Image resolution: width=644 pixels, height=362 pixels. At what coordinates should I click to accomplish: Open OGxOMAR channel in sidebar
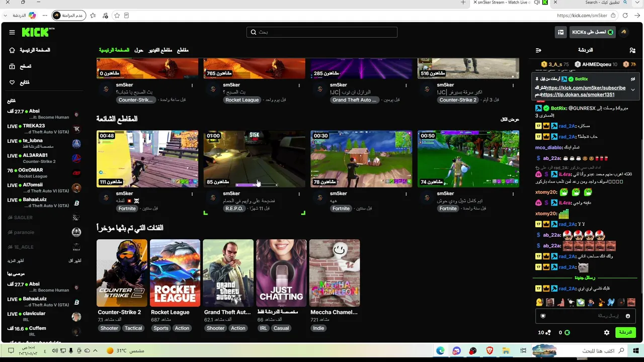point(44,173)
